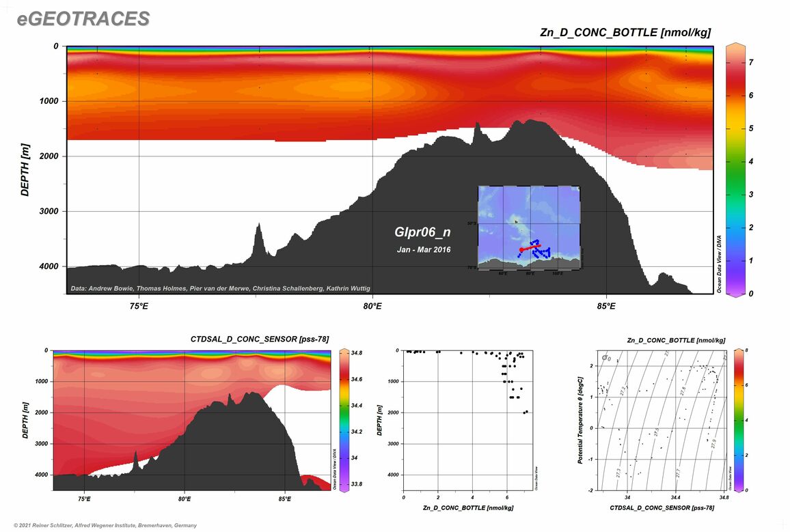The width and height of the screenshot is (790, 532).
Task: Click the main zinc color bar scale
Action: pyautogui.click(x=737, y=171)
